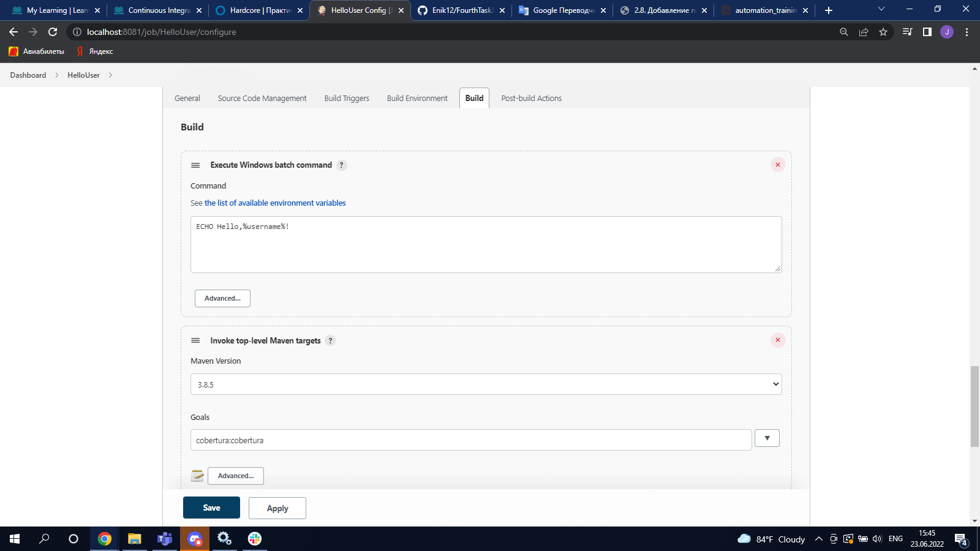Apply the configuration changes

point(277,508)
